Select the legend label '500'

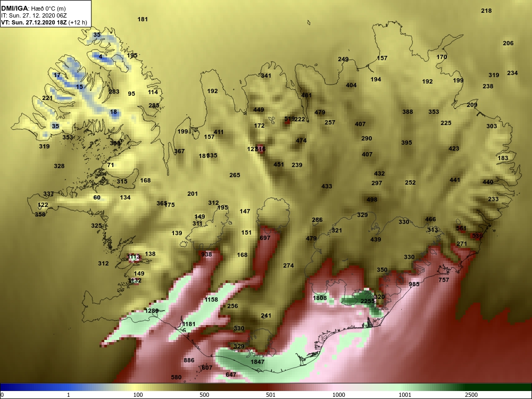[x=204, y=395]
